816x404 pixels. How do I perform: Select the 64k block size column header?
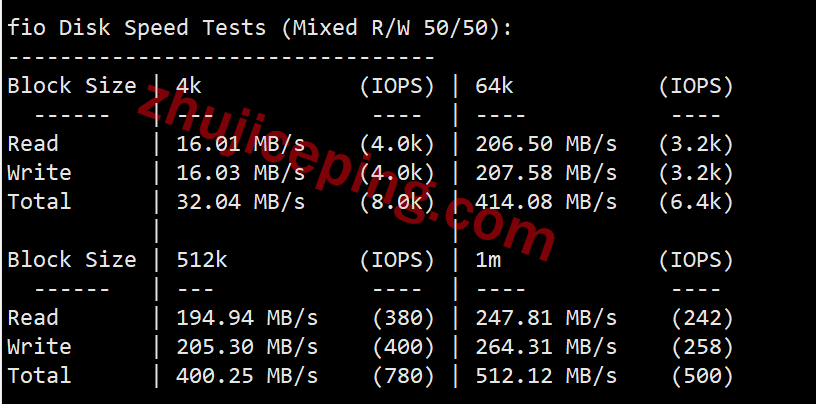(x=494, y=86)
